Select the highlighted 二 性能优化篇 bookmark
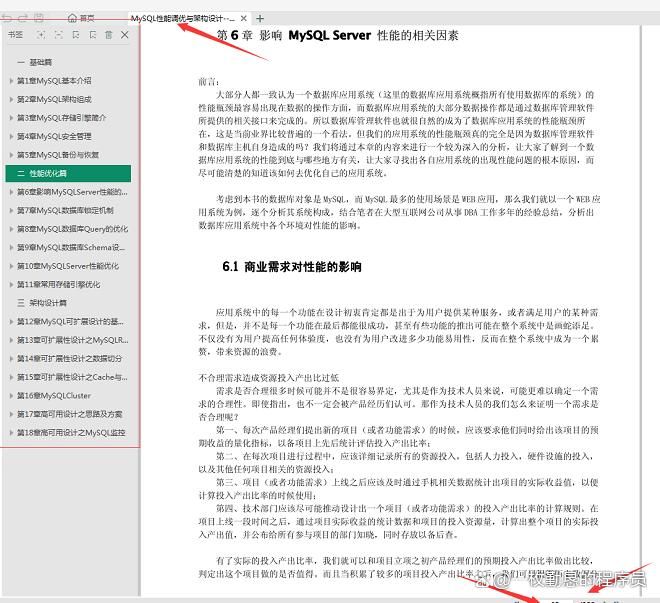660x603 pixels. 68,173
